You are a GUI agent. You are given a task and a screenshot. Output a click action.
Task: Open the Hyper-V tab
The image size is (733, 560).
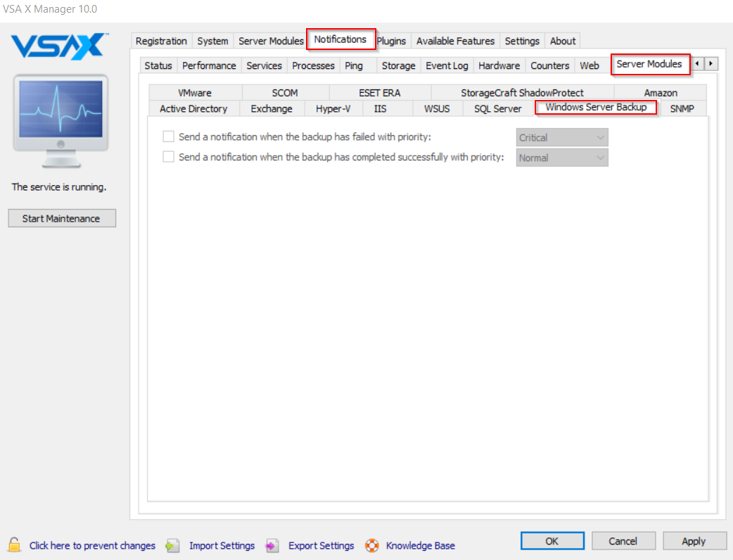coord(333,108)
